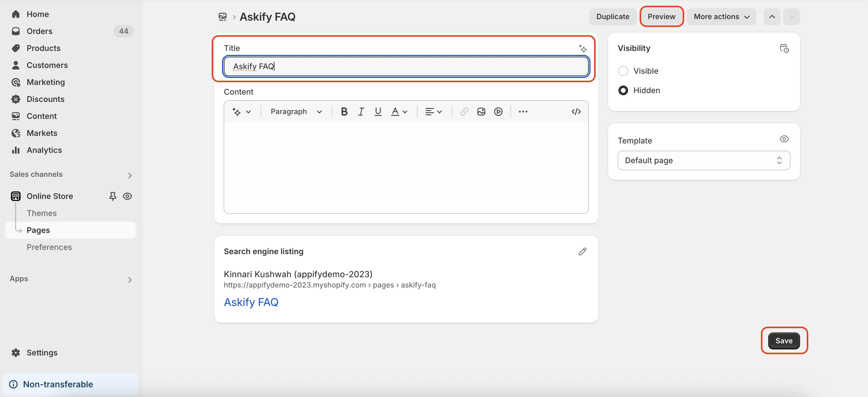Open the text alignment dropdown

[433, 112]
